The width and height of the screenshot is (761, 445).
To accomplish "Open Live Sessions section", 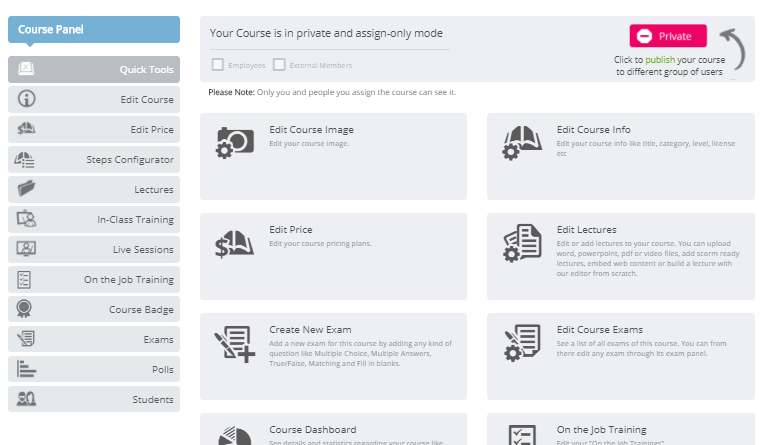I will (x=94, y=249).
